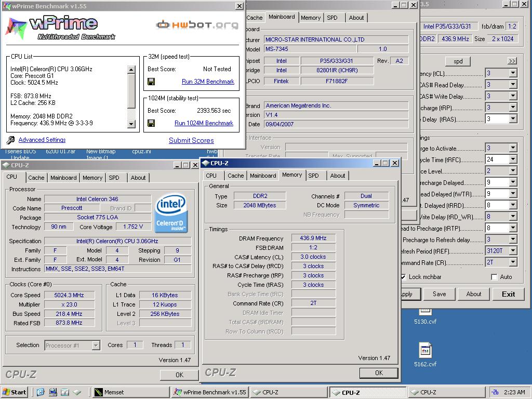The width and height of the screenshot is (532, 399).
Task: Switch to wPrime Benchmark taskbar button
Action: tap(210, 392)
